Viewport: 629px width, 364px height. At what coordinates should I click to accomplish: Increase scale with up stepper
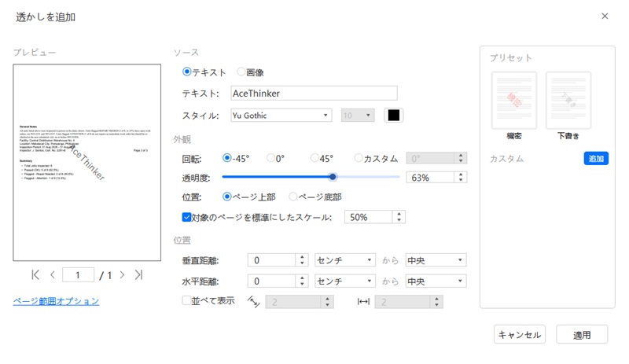click(x=399, y=214)
